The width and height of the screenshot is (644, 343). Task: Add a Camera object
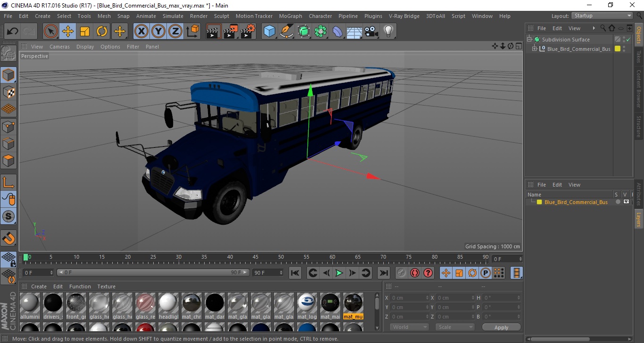point(372,32)
